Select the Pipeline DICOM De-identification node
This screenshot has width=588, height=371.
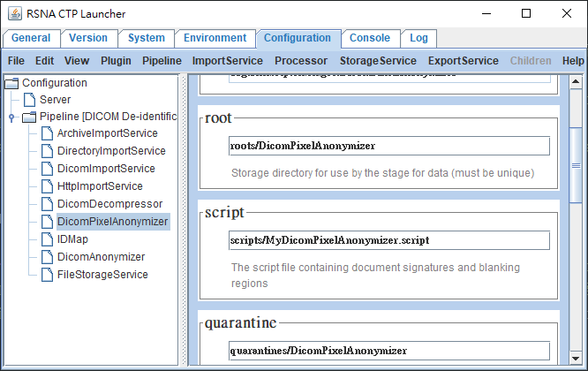[x=109, y=117]
